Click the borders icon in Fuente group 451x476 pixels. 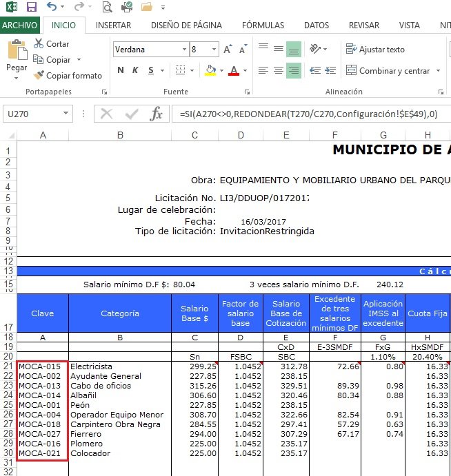coord(181,70)
